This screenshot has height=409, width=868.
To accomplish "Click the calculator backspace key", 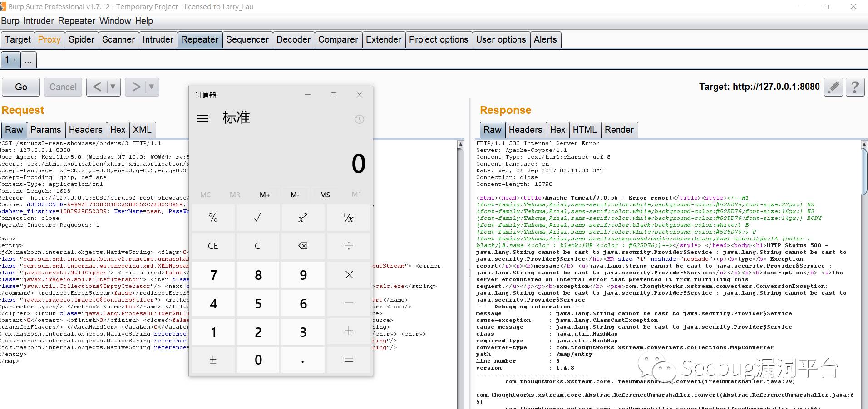I will [x=302, y=246].
